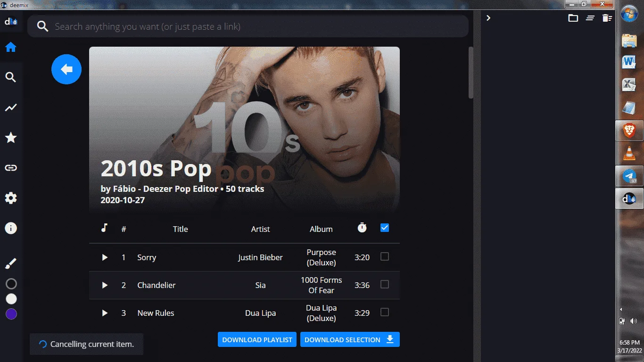Image resolution: width=644 pixels, height=362 pixels.
Task: Click the 3:29 duration cell
Action: pyautogui.click(x=362, y=313)
